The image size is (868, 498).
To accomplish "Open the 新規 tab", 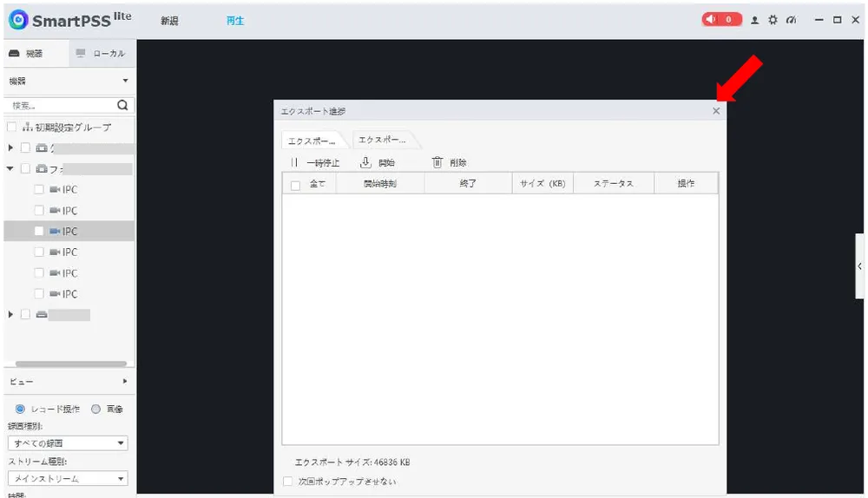I will coord(169,21).
